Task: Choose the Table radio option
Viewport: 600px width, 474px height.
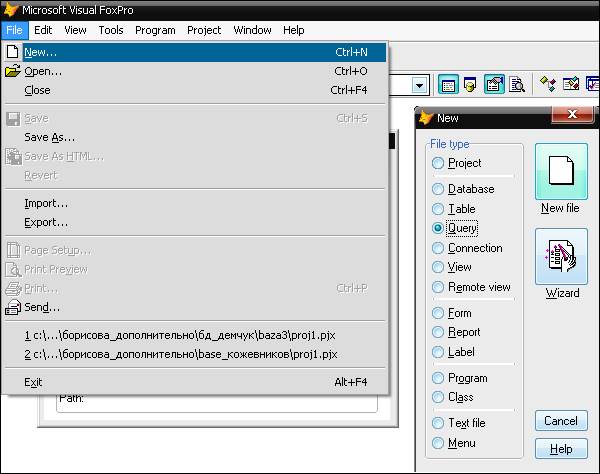Action: pos(438,209)
